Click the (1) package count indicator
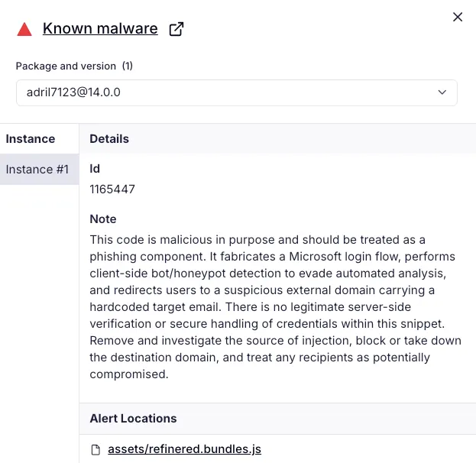The image size is (476, 463). (x=128, y=66)
